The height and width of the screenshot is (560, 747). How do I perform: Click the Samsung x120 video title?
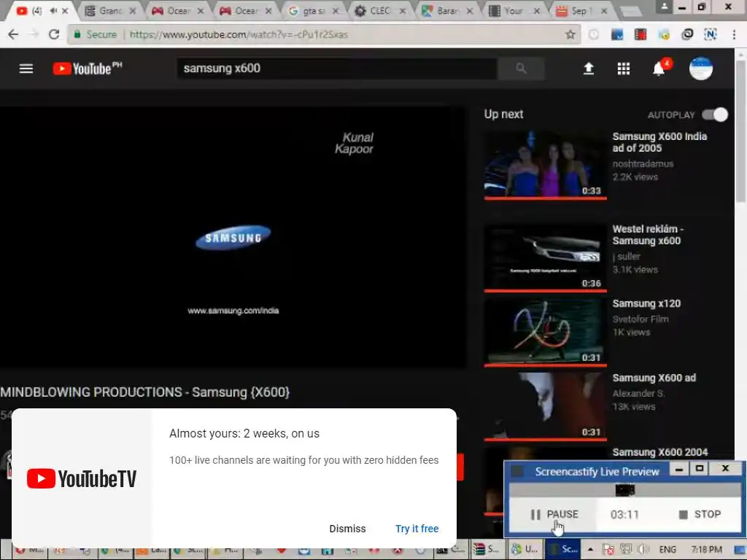pyautogui.click(x=646, y=303)
